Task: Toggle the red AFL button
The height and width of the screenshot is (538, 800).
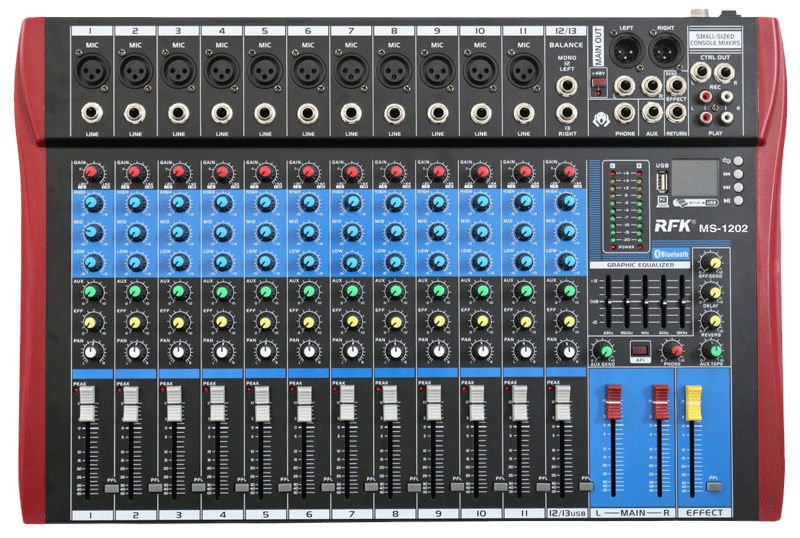Action: 640,350
